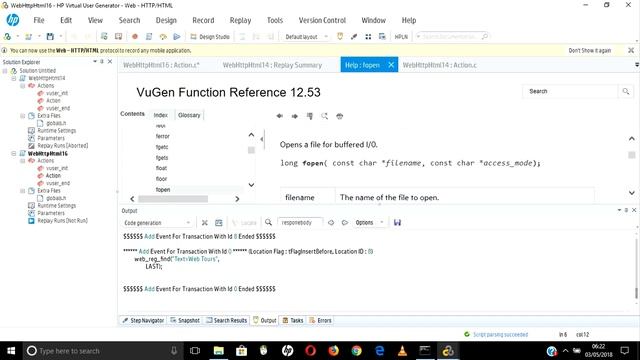The width and height of the screenshot is (640, 360).
Task: Click output search magnifier icon
Action: 268,222
